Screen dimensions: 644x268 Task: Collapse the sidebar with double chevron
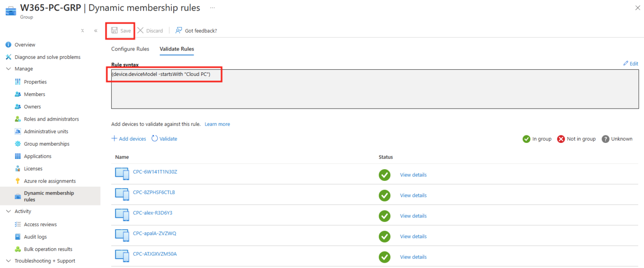96,31
